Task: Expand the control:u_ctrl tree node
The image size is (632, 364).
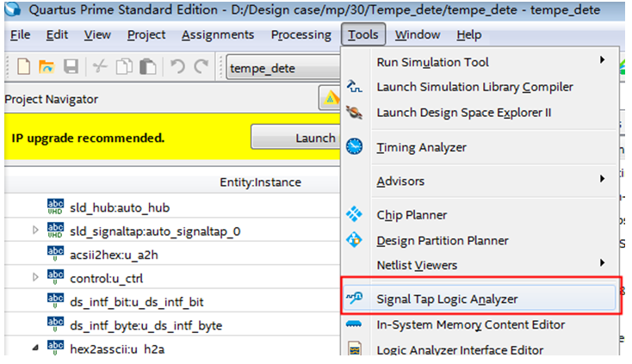Action: tap(35, 277)
